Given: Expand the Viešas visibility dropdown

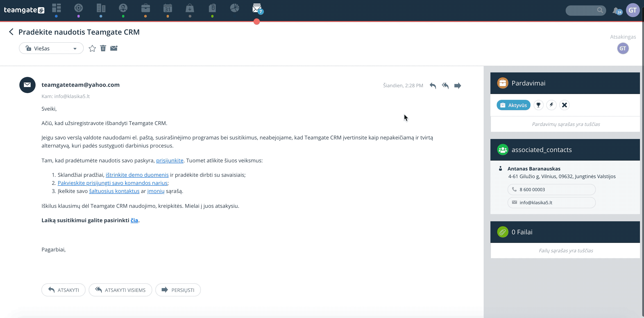Looking at the screenshot, I should pos(51,48).
